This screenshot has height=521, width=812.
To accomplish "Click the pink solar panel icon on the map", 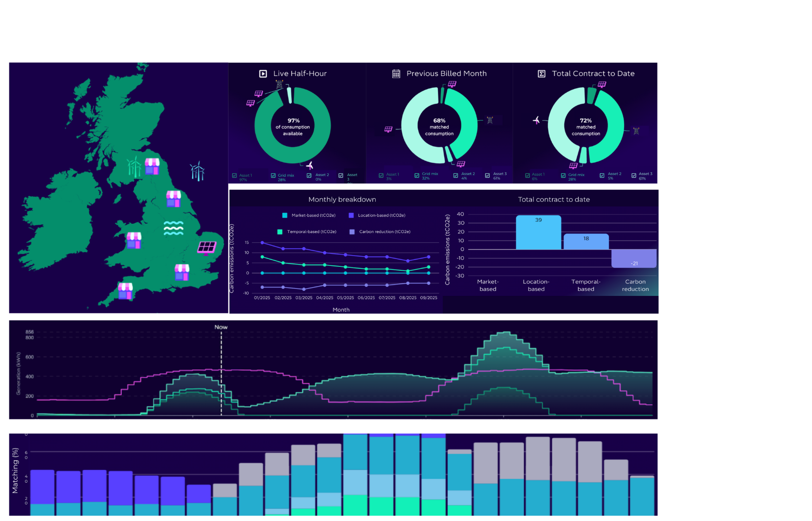I will coord(207,247).
